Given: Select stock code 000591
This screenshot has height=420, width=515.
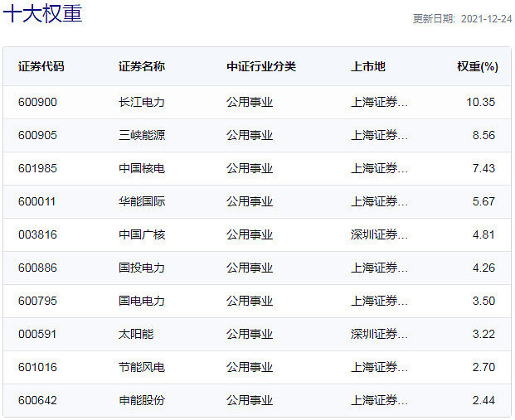Looking at the screenshot, I should (37, 334).
